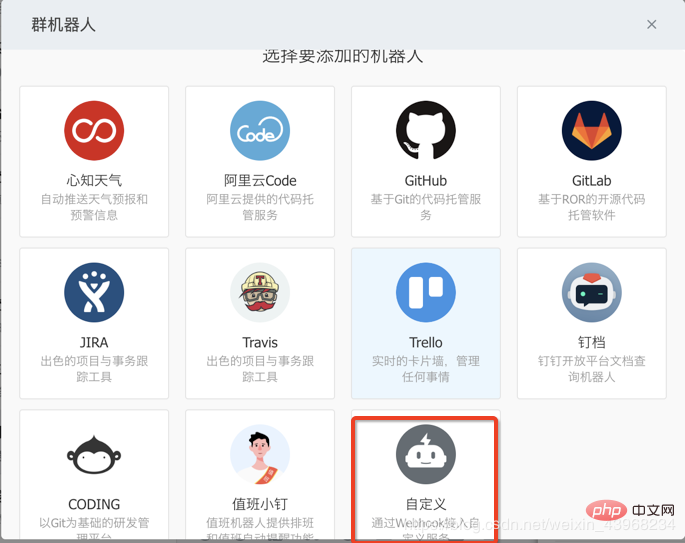Click the JIRA name label
685x543 pixels.
[x=94, y=342]
